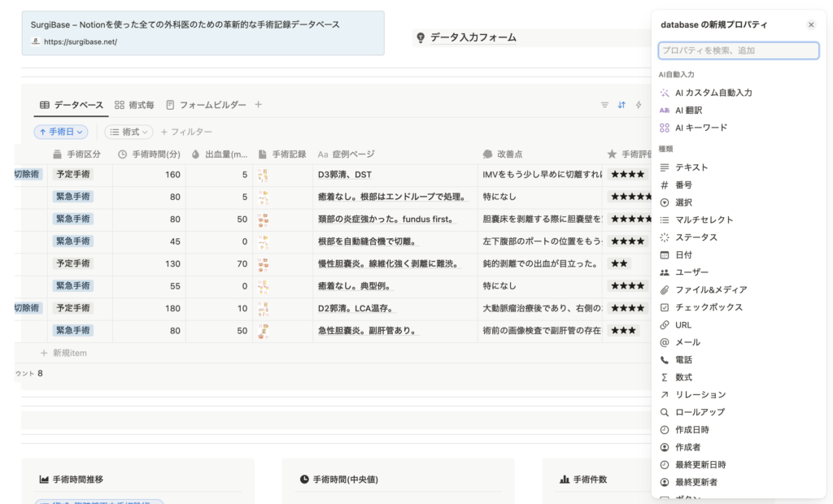Add a チェックボックス property
833x504 pixels.
pos(739,307)
